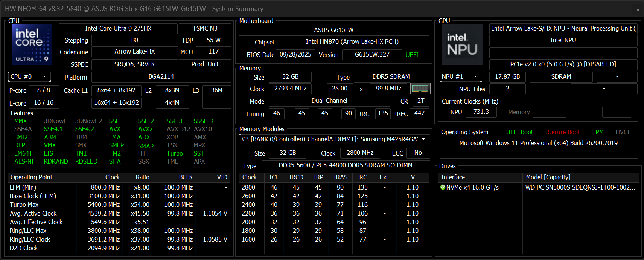Click the SRQD6, SRVFK sSpec field

(135, 64)
